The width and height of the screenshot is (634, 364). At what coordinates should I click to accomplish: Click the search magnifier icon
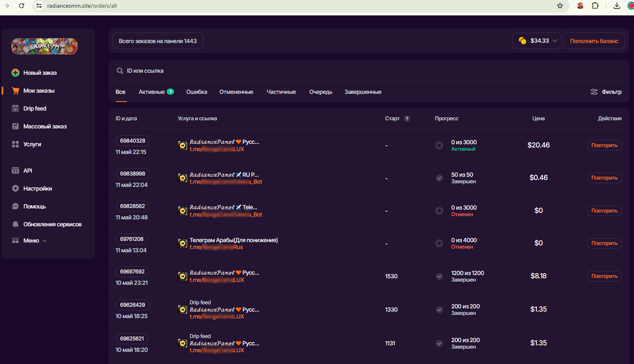120,71
